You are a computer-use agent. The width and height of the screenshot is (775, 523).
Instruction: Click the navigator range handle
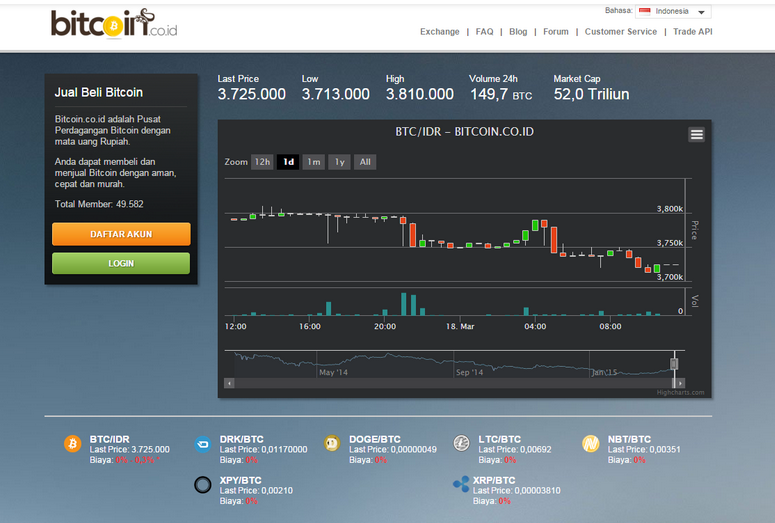[x=674, y=364]
